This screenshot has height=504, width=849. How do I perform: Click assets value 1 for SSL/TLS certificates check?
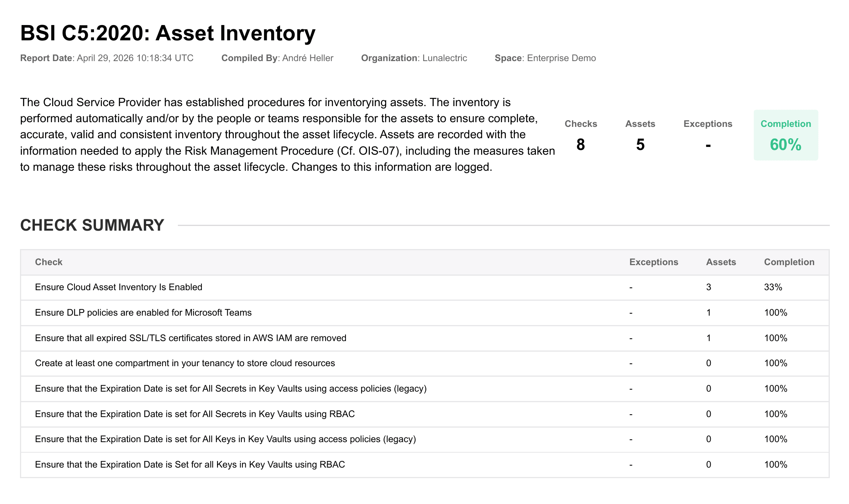click(x=709, y=338)
